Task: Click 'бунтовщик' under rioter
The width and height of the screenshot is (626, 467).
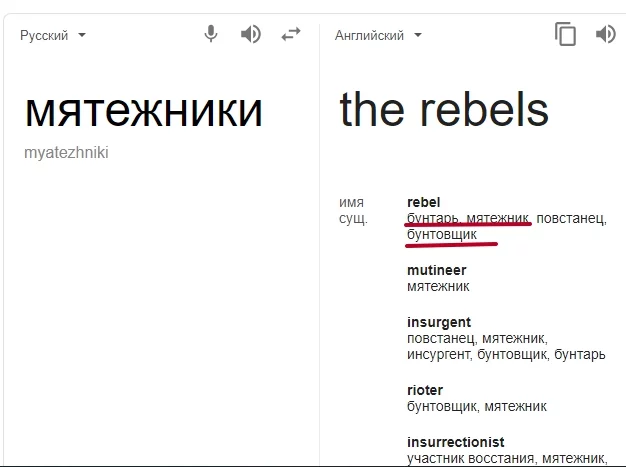Action: [x=442, y=406]
